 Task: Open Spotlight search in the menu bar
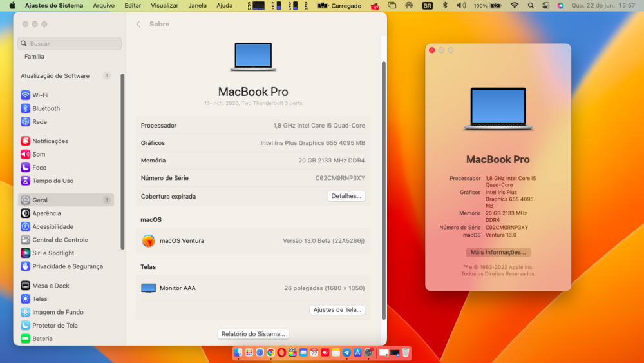point(531,5)
